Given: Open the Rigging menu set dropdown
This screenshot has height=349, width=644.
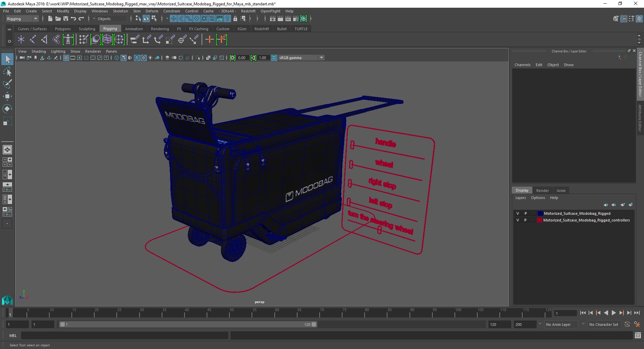Looking at the screenshot, I should (22, 19).
